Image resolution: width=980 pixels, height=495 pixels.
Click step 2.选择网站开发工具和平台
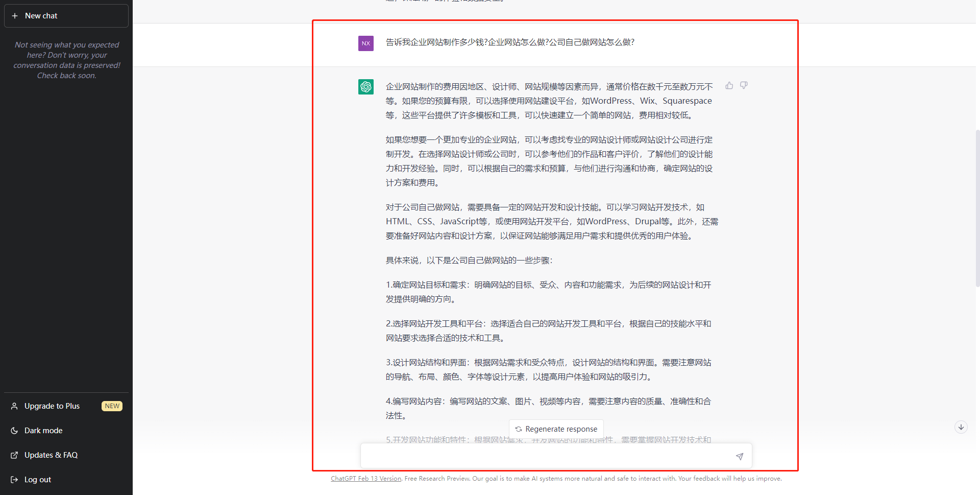tap(549, 331)
